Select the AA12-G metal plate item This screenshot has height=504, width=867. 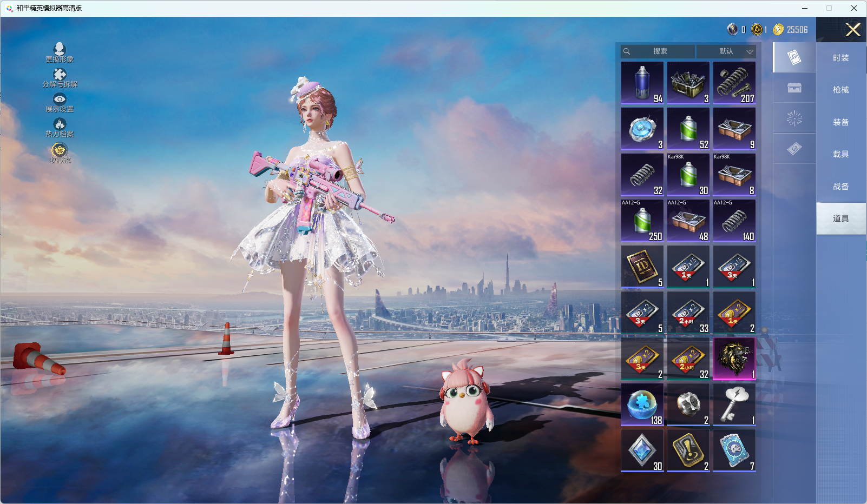click(688, 221)
